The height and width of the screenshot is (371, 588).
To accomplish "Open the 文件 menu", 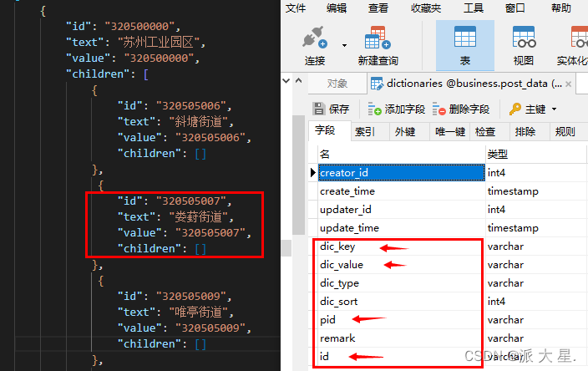I will click(296, 8).
